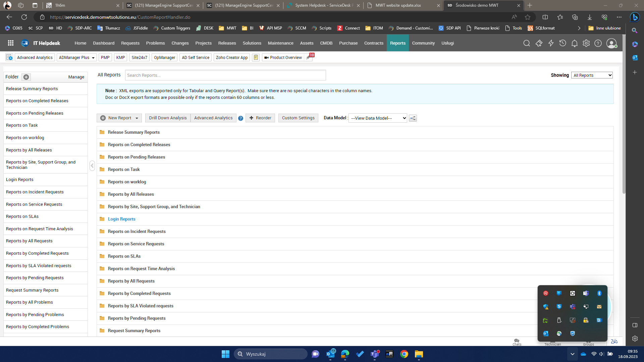Expand the View Data Model dropdown

click(x=378, y=118)
